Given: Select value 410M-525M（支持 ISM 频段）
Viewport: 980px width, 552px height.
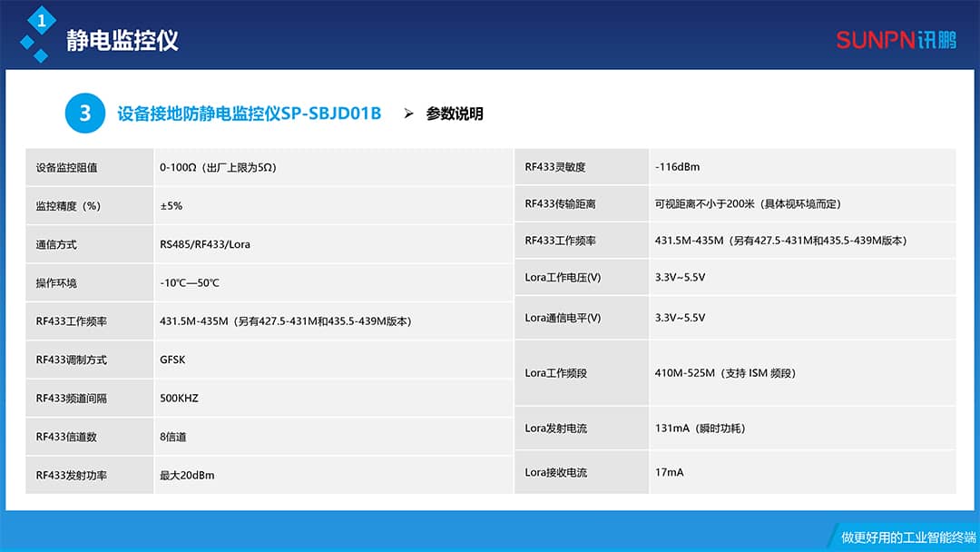Looking at the screenshot, I should point(725,373).
